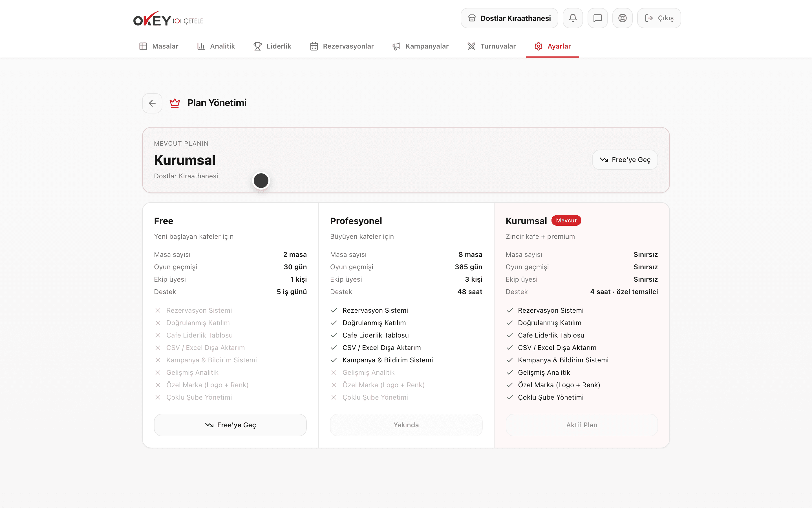Open the Turnuvalar tab
The image size is (812, 508).
coord(491,46)
